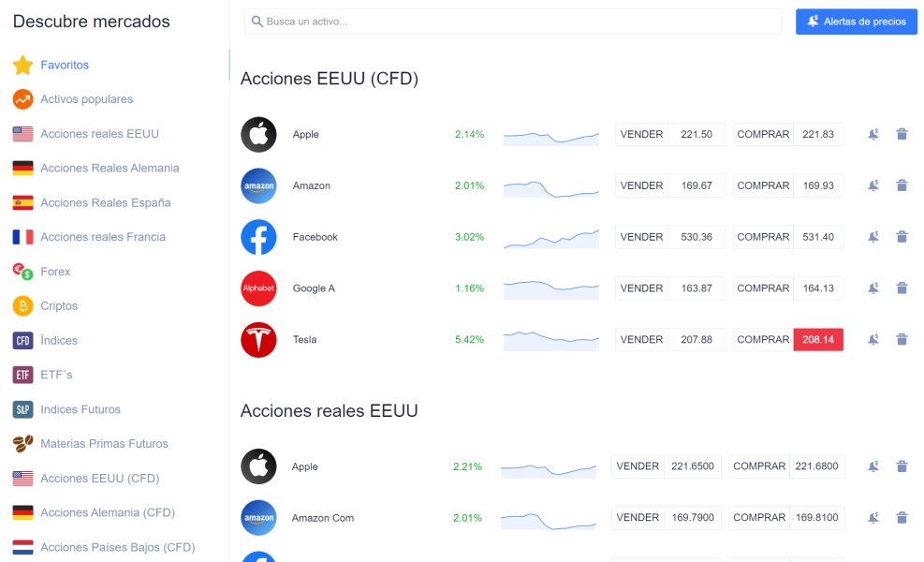924x562 pixels.
Task: Delete Google A with the trash icon
Action: [x=902, y=288]
